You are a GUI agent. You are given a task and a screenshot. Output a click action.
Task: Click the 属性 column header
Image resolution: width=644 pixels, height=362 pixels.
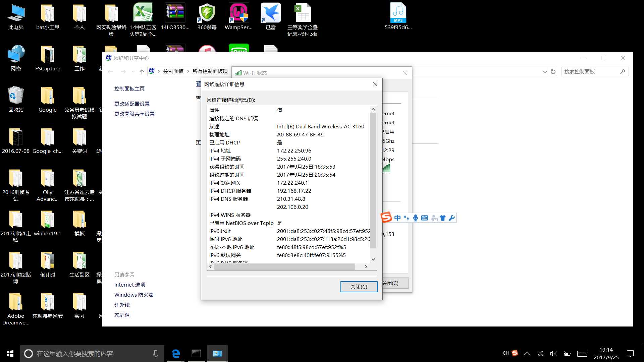241,110
